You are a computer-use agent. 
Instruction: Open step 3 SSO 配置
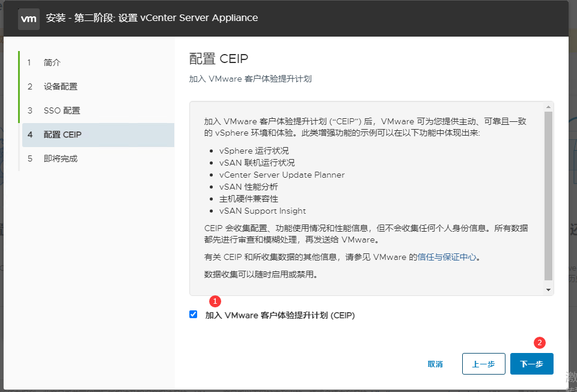(x=61, y=111)
